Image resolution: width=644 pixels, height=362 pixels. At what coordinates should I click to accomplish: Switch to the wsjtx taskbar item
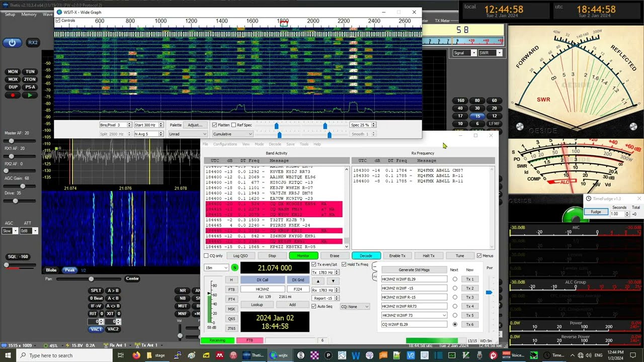[279, 355]
